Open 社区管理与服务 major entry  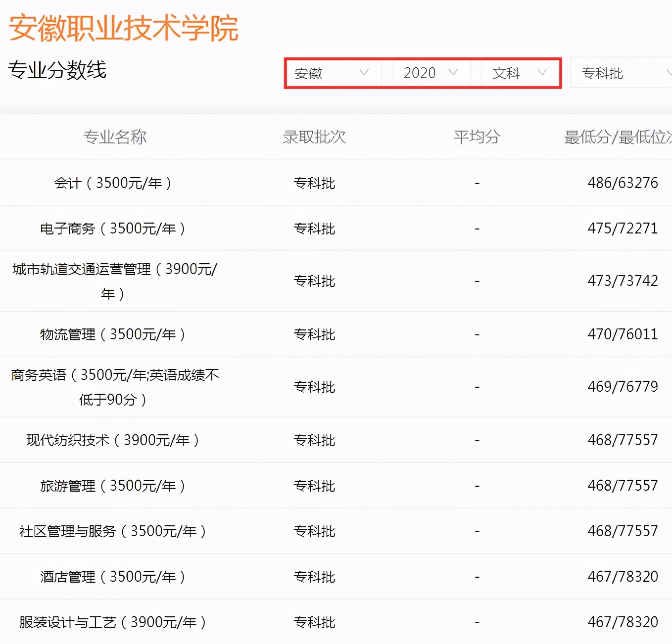114,531
